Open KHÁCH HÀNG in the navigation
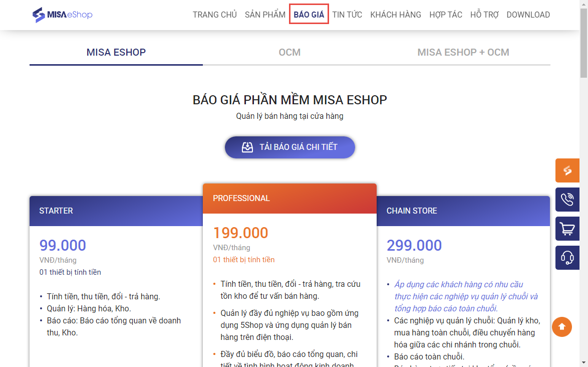The height and width of the screenshot is (367, 588). coord(396,15)
